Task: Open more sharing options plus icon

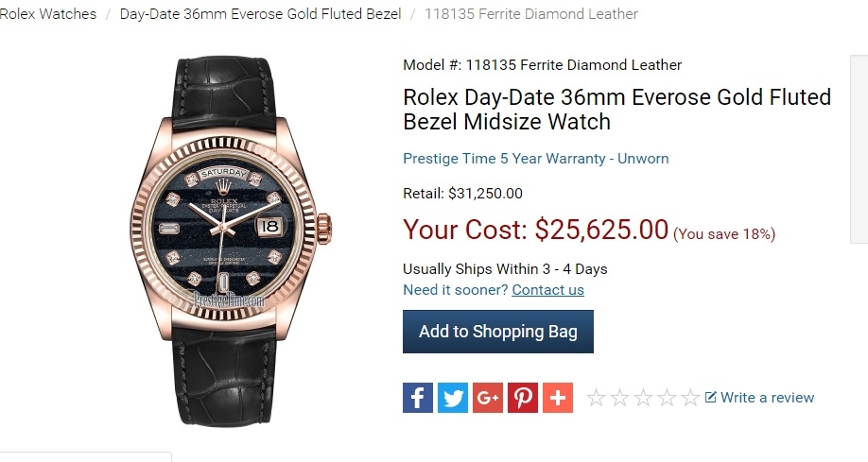Action: tap(558, 397)
